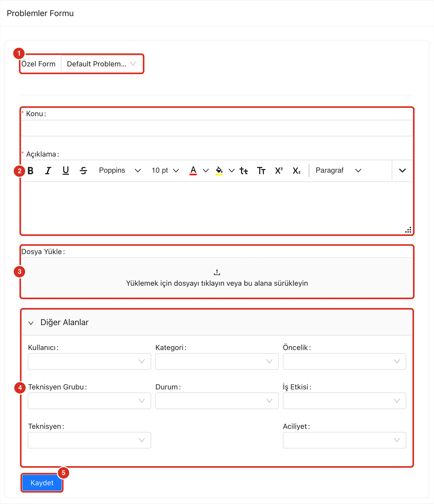This screenshot has width=434, height=504.
Task: Open the Öncelik dropdown
Action: tap(344, 361)
